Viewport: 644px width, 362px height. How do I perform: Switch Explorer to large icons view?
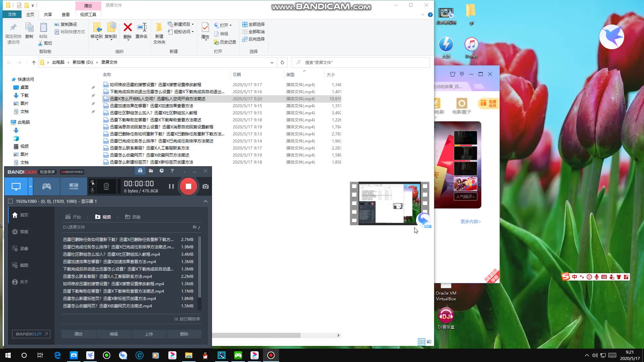coord(429,342)
